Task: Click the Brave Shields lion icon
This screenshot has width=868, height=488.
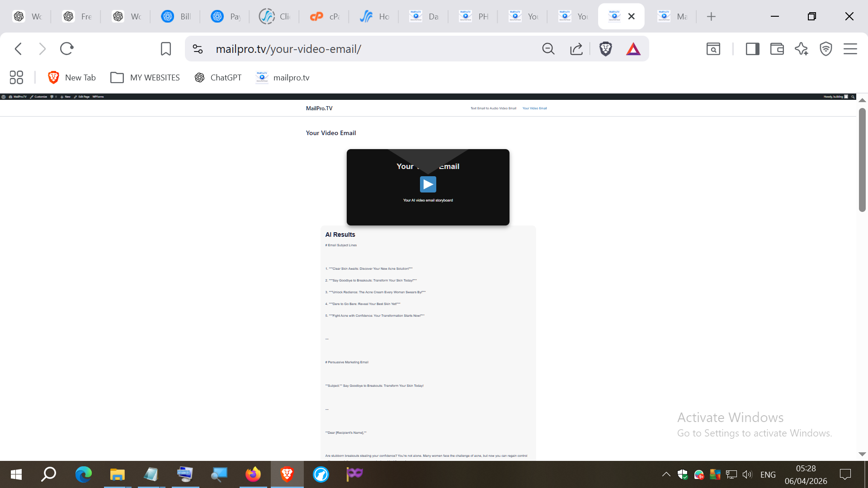Action: 605,49
